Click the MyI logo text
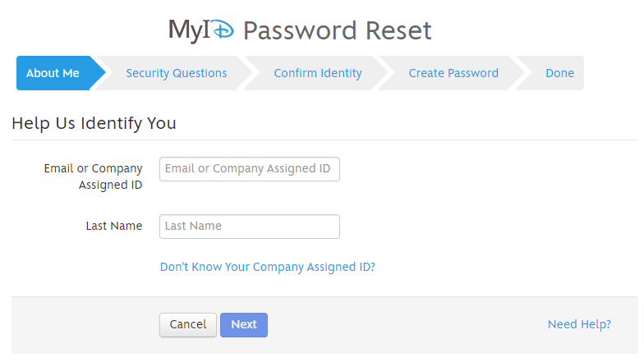 189,30
